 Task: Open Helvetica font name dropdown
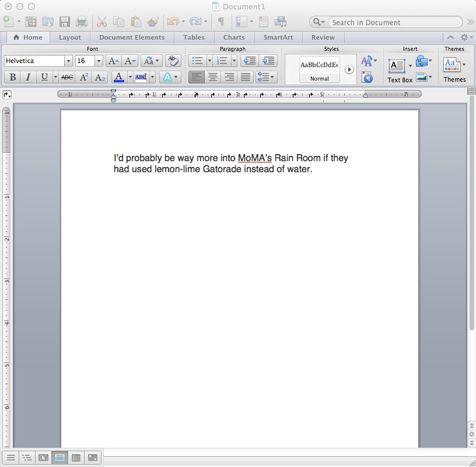point(68,61)
